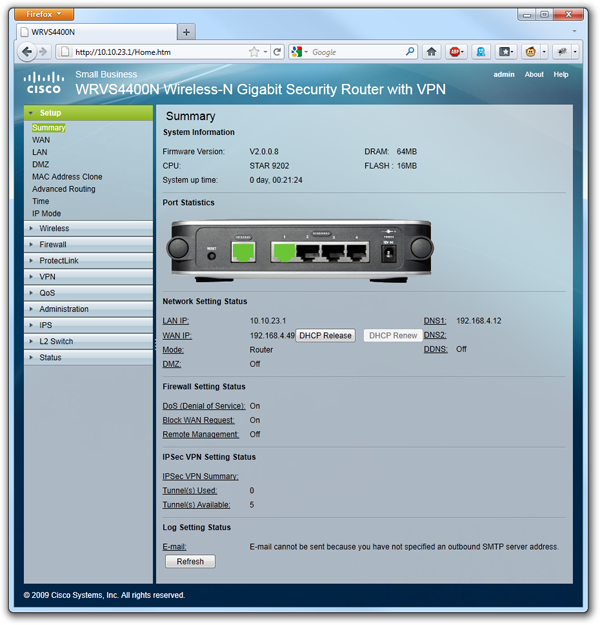The image size is (600, 625).
Task: Click the router reset button image
Action: tap(212, 256)
